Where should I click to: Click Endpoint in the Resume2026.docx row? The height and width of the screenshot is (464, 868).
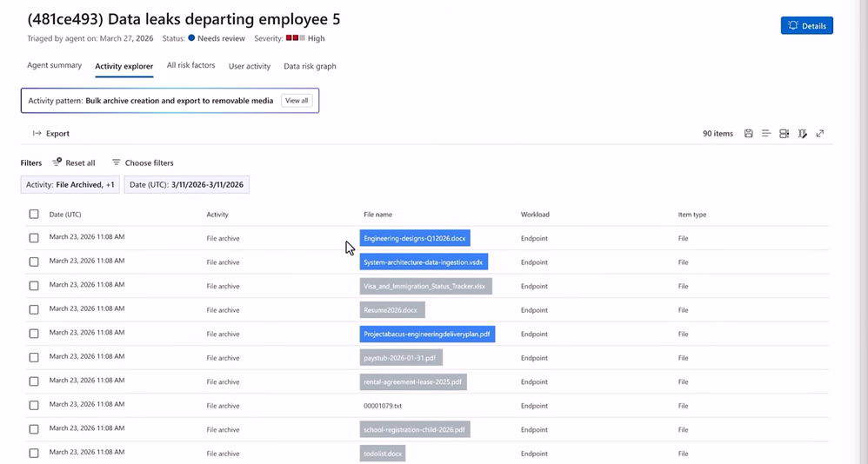click(x=534, y=309)
